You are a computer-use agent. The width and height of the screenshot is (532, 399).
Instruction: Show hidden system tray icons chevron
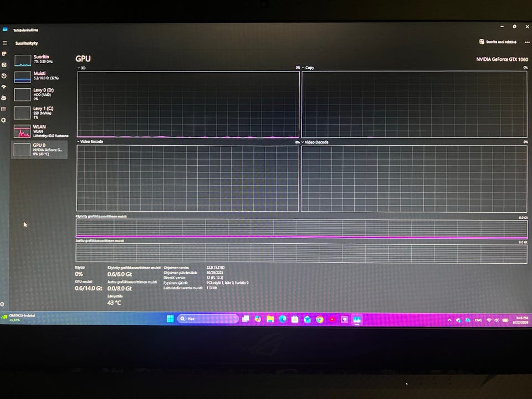[x=449, y=320]
